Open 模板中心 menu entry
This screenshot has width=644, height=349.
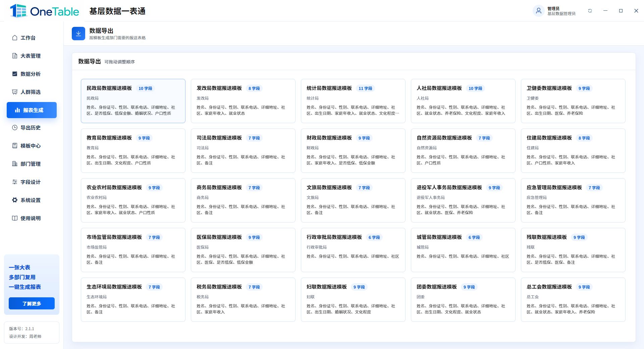pos(32,146)
